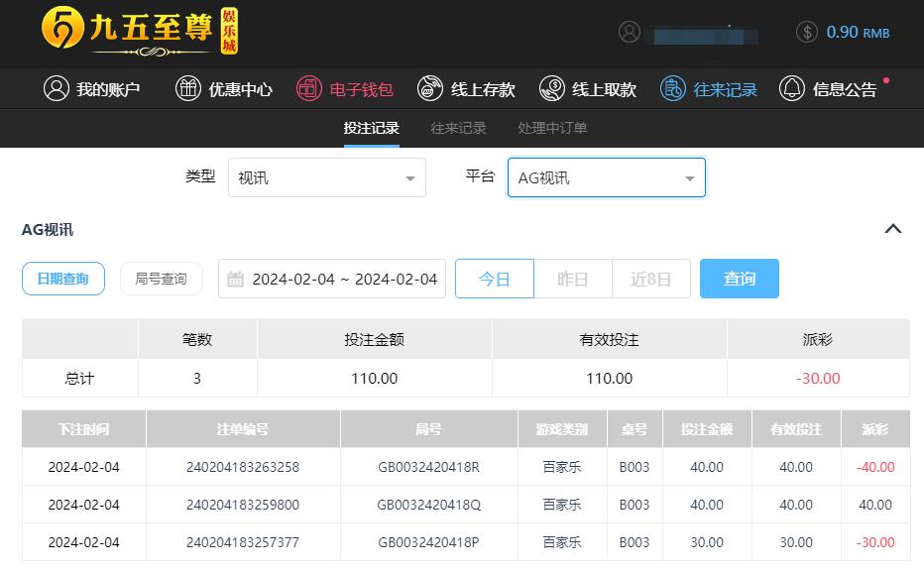This screenshot has width=924, height=575.
Task: Click the 游戏类别 column header
Action: (562, 429)
